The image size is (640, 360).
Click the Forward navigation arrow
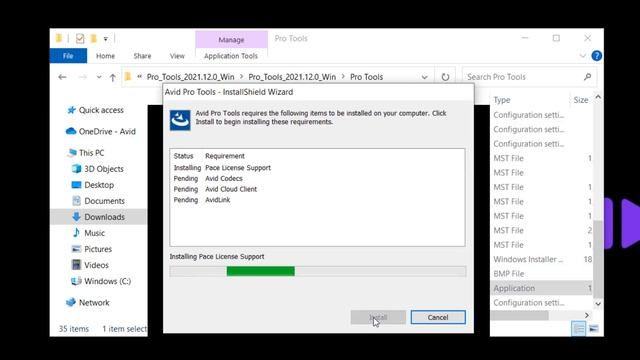(82, 77)
